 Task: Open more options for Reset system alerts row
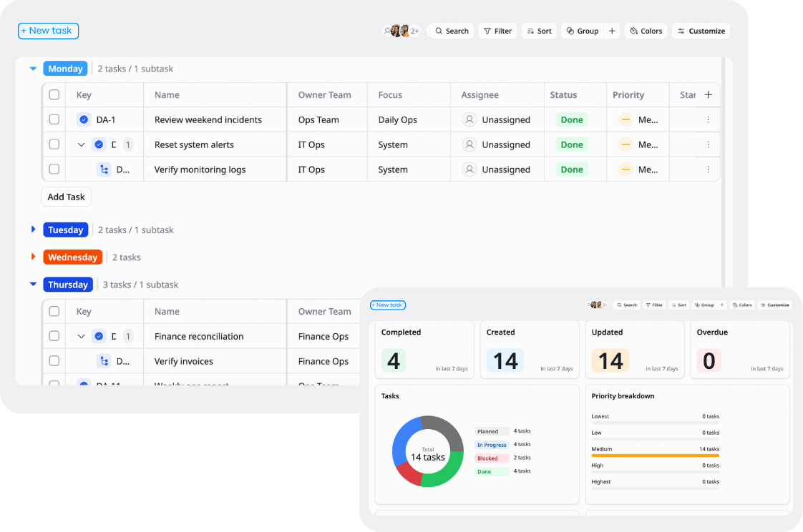tap(709, 144)
